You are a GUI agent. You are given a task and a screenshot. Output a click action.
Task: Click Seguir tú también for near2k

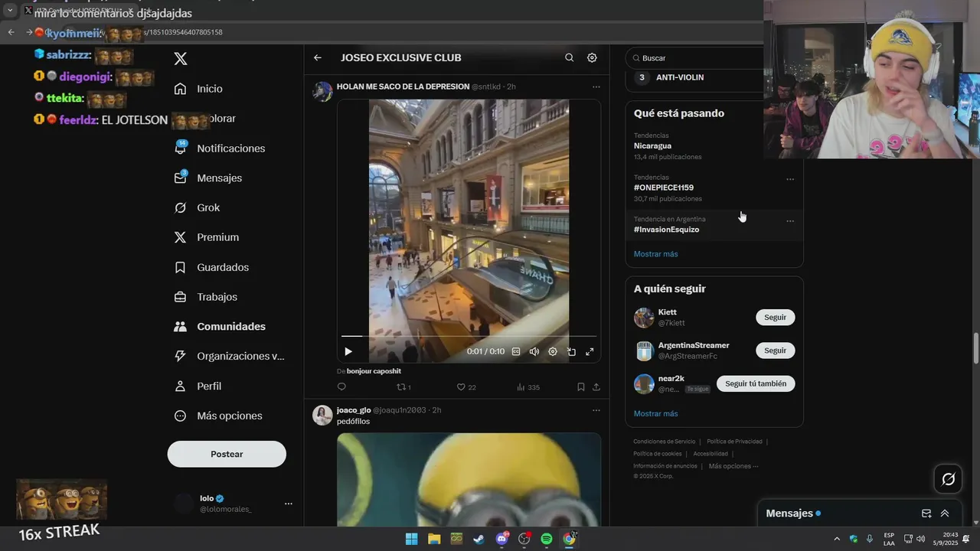click(x=756, y=383)
